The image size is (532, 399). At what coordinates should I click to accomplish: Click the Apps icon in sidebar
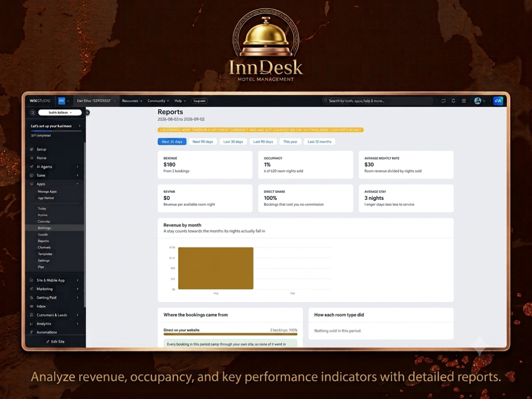click(x=31, y=184)
